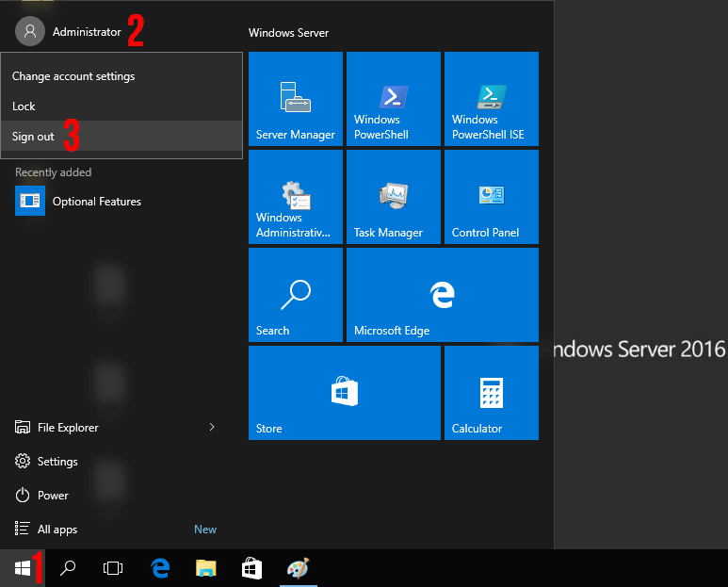
Task: Launch Microsoft Edge tile
Action: [443, 295]
